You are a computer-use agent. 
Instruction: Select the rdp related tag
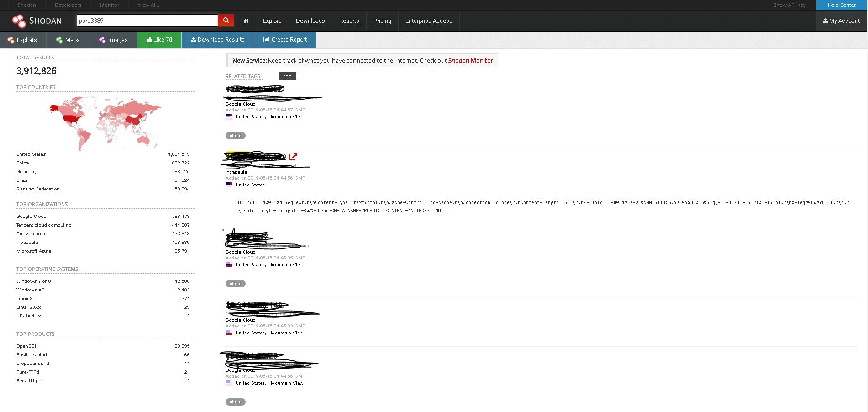pos(288,76)
